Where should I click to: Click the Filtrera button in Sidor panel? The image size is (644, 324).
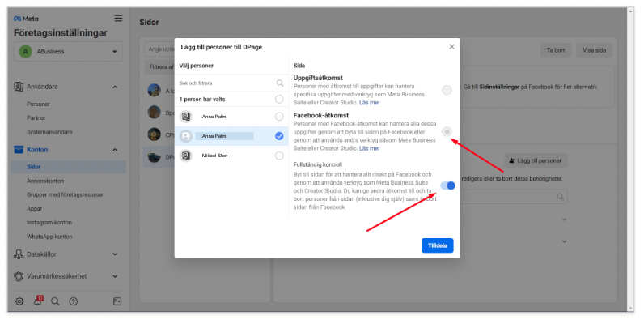160,67
